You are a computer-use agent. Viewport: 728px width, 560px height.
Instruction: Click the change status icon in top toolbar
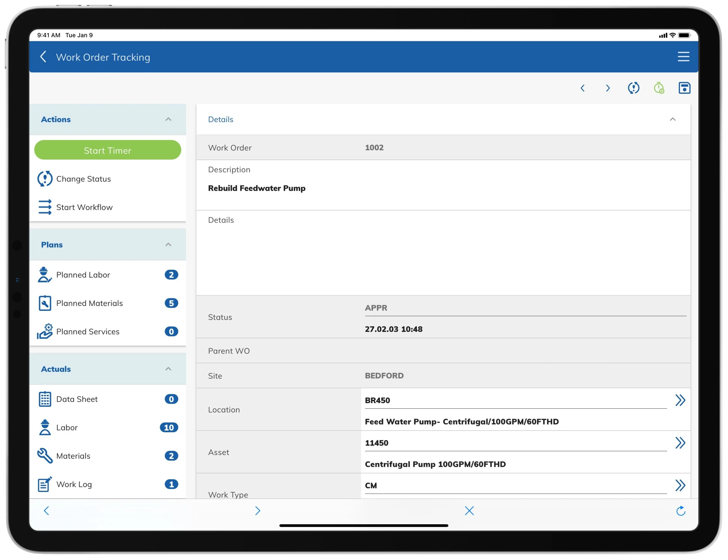(x=633, y=88)
